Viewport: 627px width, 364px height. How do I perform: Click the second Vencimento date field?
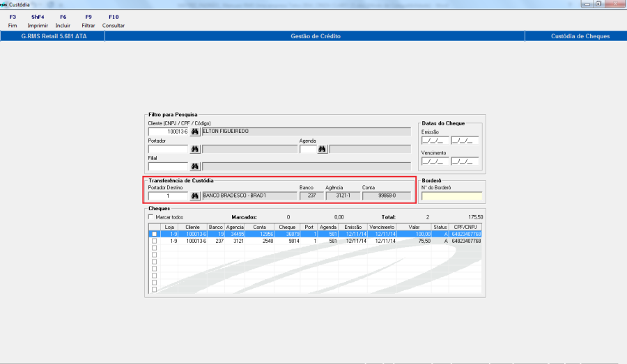coord(465,161)
